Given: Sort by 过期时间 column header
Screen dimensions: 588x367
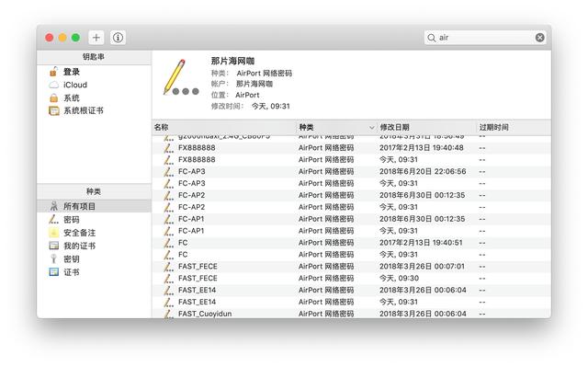Looking at the screenshot, I should [x=514, y=127].
